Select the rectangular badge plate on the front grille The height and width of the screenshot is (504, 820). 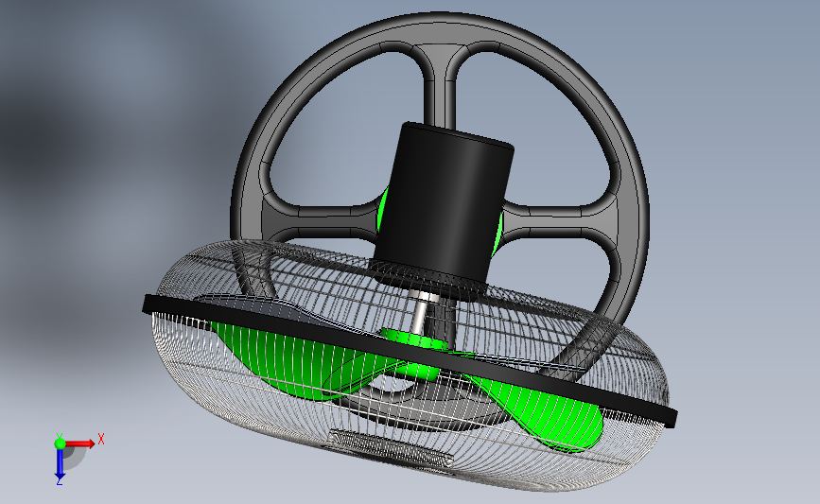(x=392, y=447)
